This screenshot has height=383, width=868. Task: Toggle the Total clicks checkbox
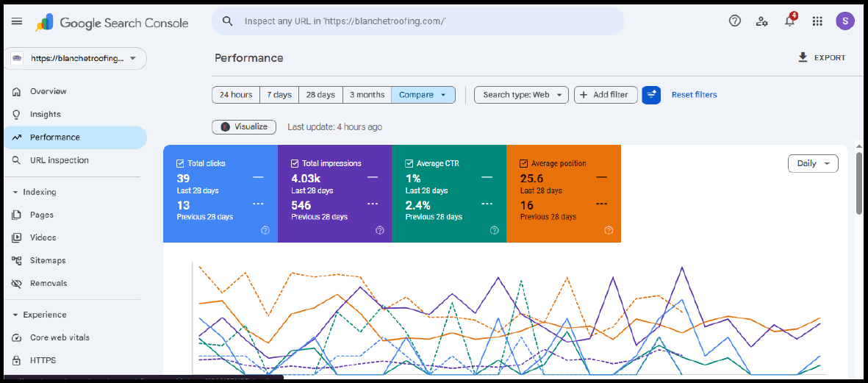(x=180, y=163)
